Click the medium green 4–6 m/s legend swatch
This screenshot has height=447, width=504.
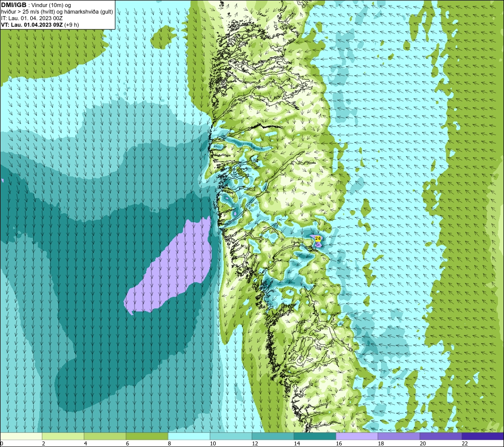[105, 436]
